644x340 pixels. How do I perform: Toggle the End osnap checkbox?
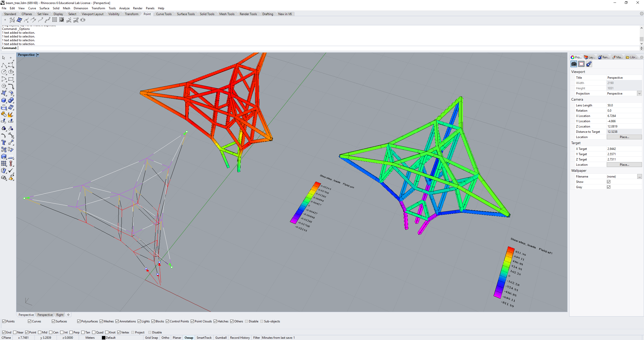click(x=4, y=332)
